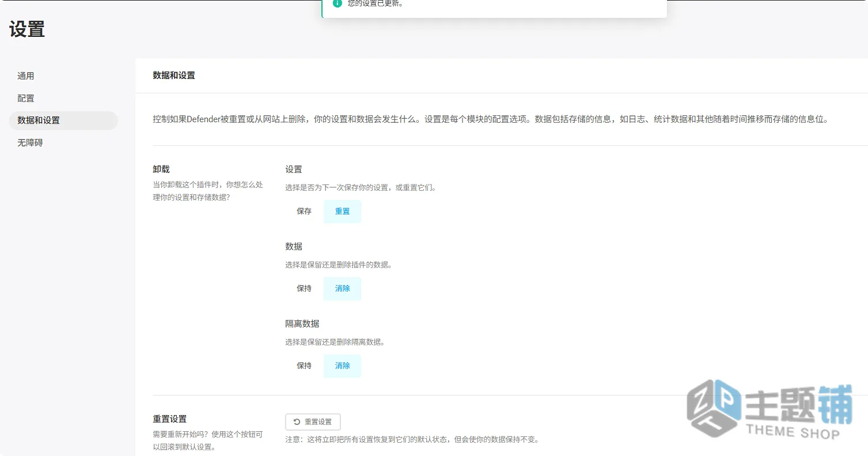
Task: Click the text 选择是保留还是删除插件的数据。
Action: tap(339, 265)
